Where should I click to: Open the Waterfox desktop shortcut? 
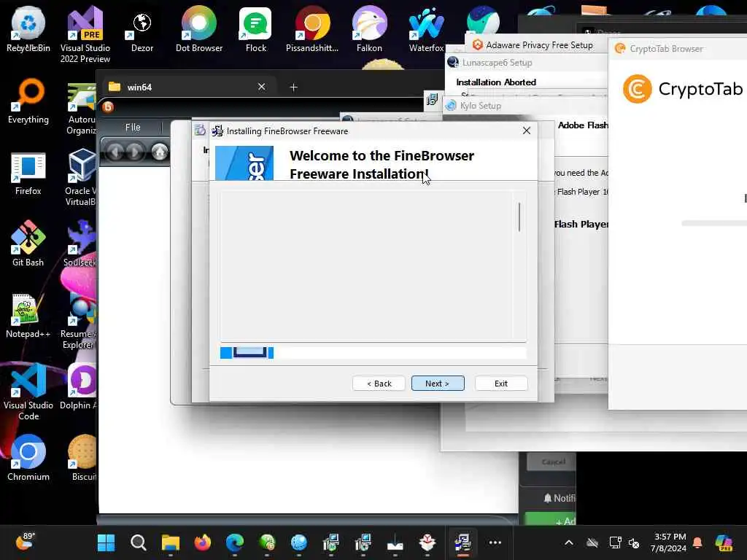(x=426, y=28)
